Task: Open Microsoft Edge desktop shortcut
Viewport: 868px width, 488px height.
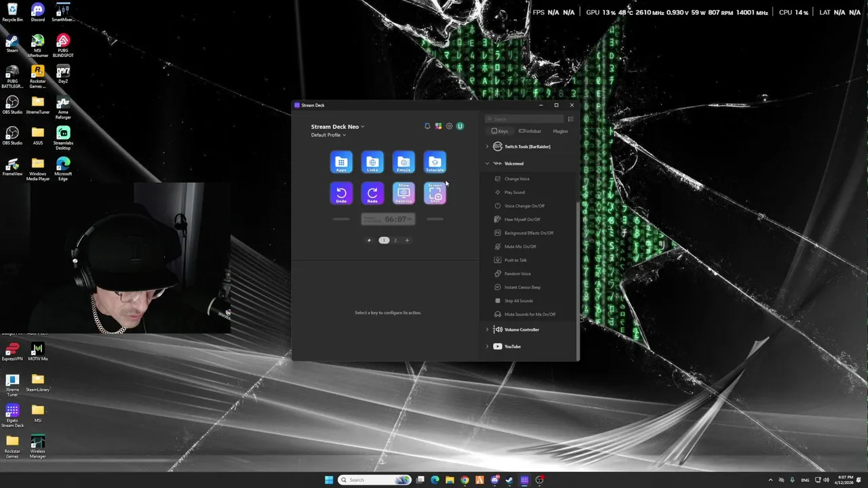Action: pos(63,169)
